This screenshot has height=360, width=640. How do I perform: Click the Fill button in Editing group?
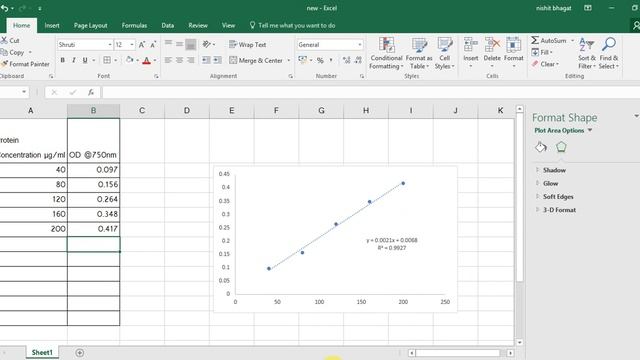(542, 52)
